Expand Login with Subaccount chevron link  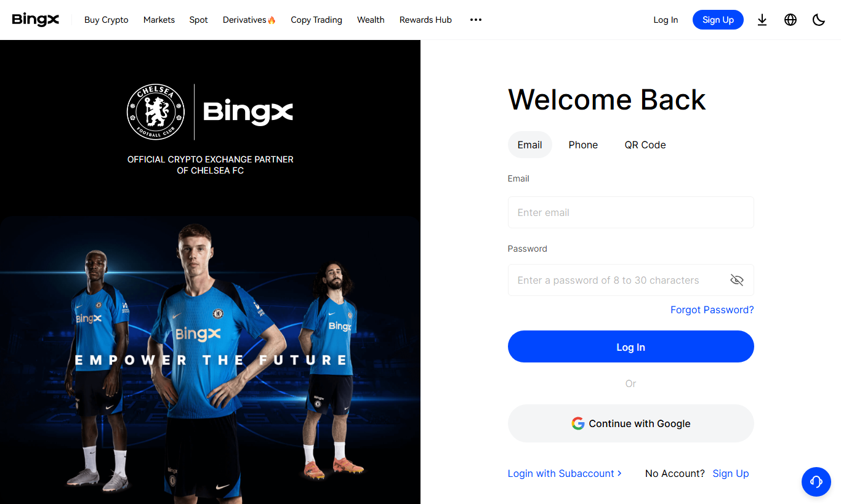pyautogui.click(x=565, y=473)
